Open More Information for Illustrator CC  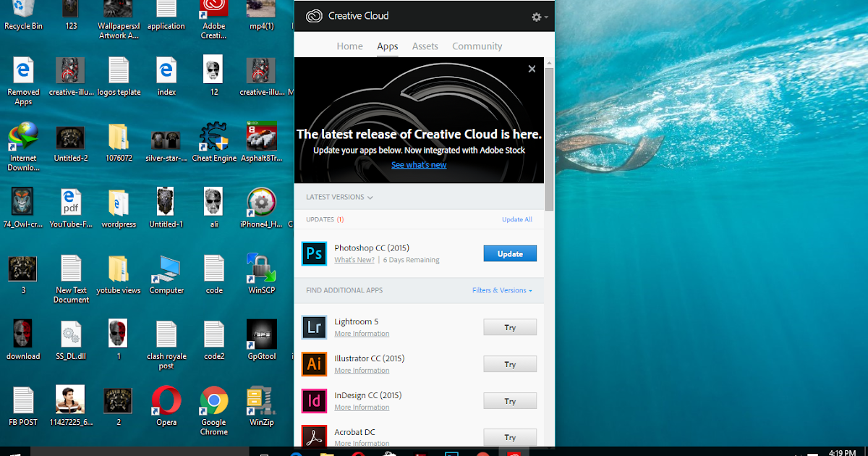click(362, 371)
